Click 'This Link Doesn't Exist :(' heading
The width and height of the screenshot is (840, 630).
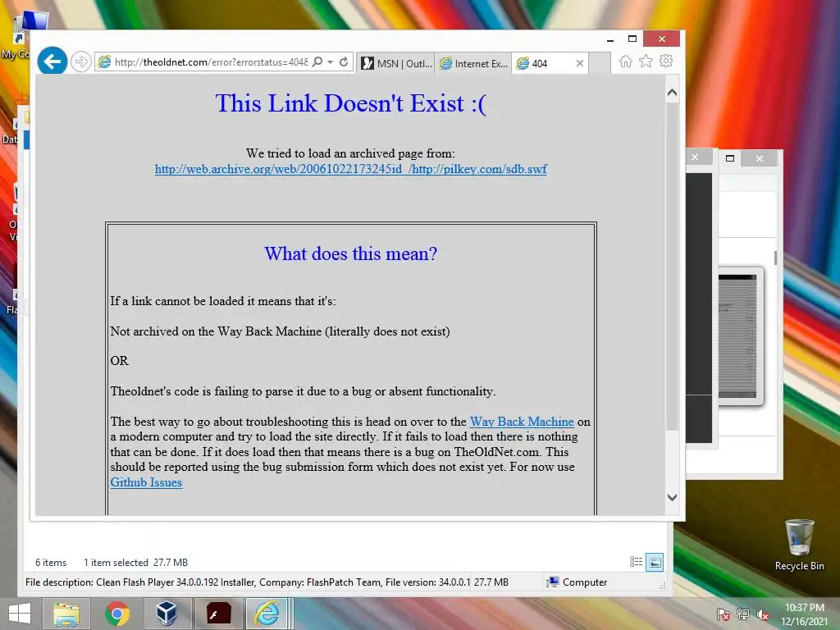click(351, 103)
